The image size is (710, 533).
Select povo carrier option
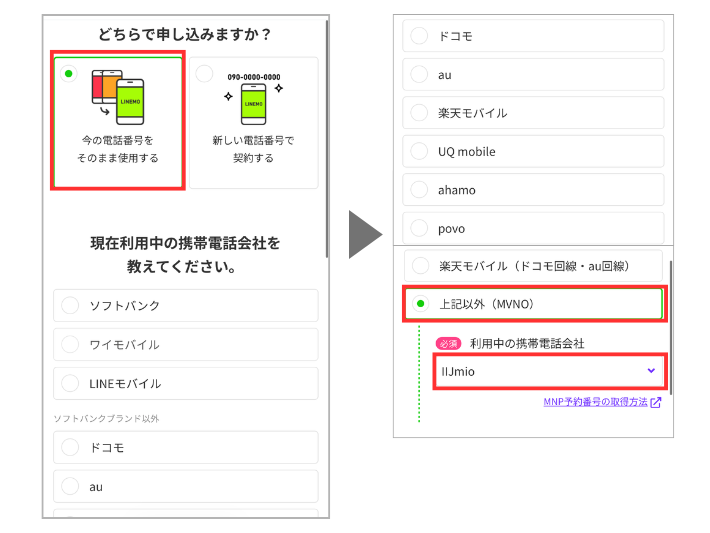tap(533, 228)
